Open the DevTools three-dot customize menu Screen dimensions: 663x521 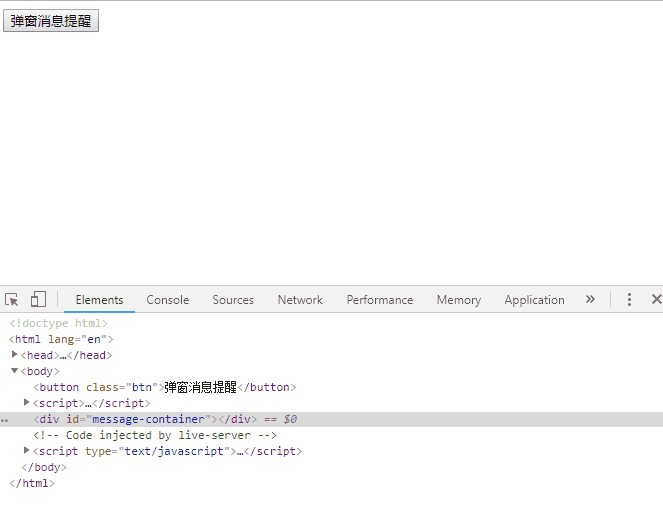click(x=629, y=299)
